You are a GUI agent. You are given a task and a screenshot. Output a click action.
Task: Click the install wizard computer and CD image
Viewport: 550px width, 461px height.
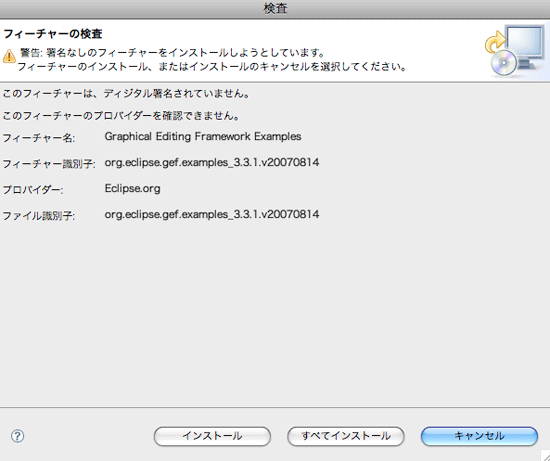pyautogui.click(x=515, y=51)
